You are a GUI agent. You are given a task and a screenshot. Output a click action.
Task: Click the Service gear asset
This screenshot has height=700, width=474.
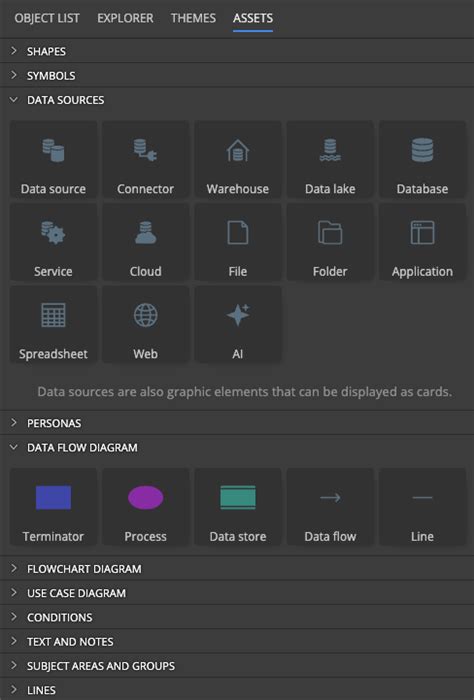point(53,242)
